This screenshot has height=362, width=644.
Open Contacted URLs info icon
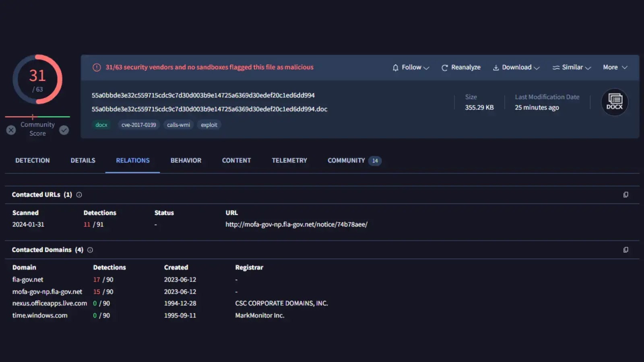[x=79, y=195]
